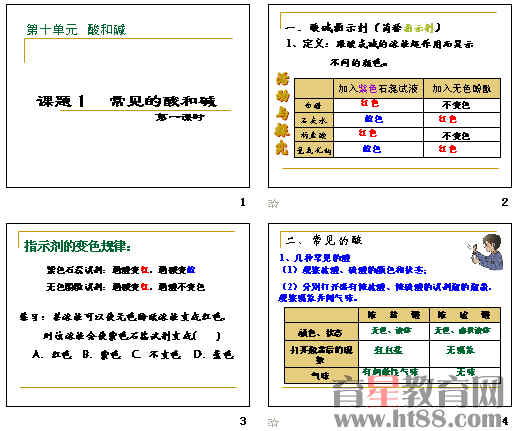Click the 颜色、状态 row label

coord(320,333)
